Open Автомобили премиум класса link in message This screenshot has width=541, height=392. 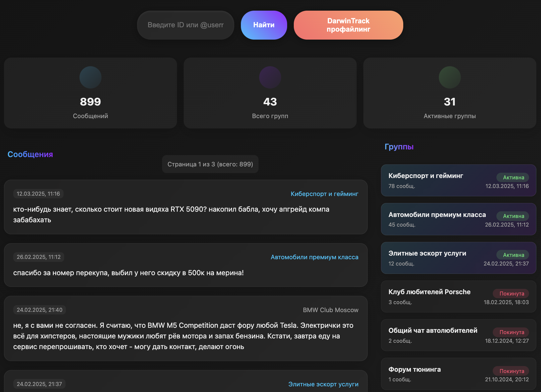[x=314, y=257]
